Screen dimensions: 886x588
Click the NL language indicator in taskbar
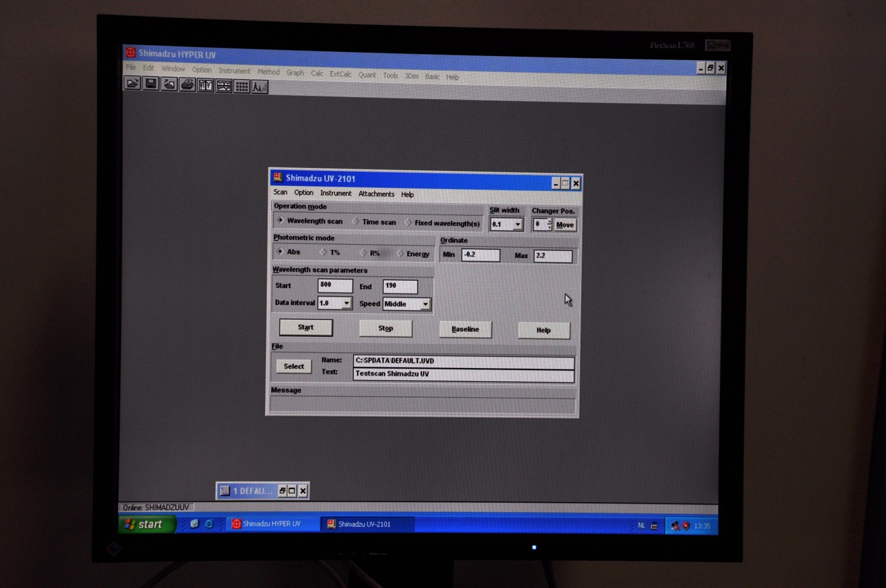641,526
